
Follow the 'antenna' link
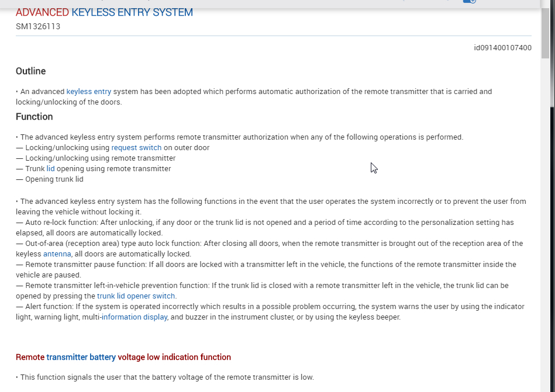[x=57, y=254]
